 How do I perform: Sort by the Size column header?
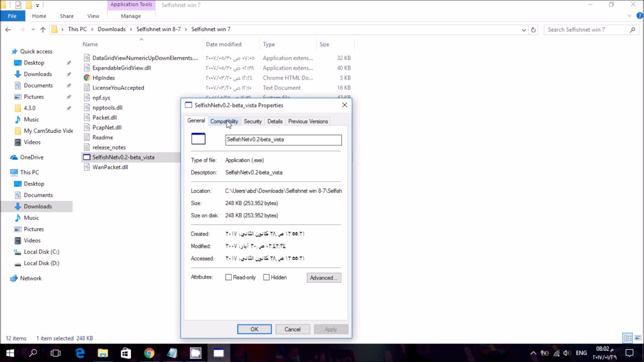pyautogui.click(x=325, y=44)
